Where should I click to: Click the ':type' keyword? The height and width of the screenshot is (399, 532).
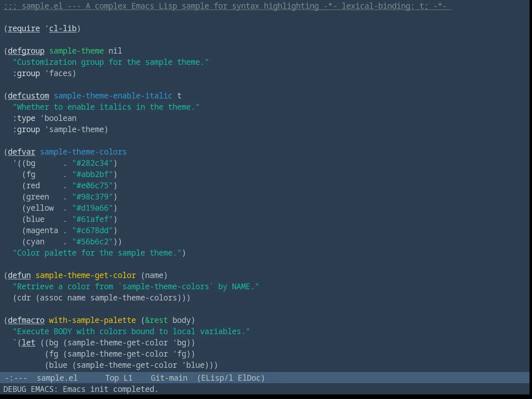[x=24, y=118]
